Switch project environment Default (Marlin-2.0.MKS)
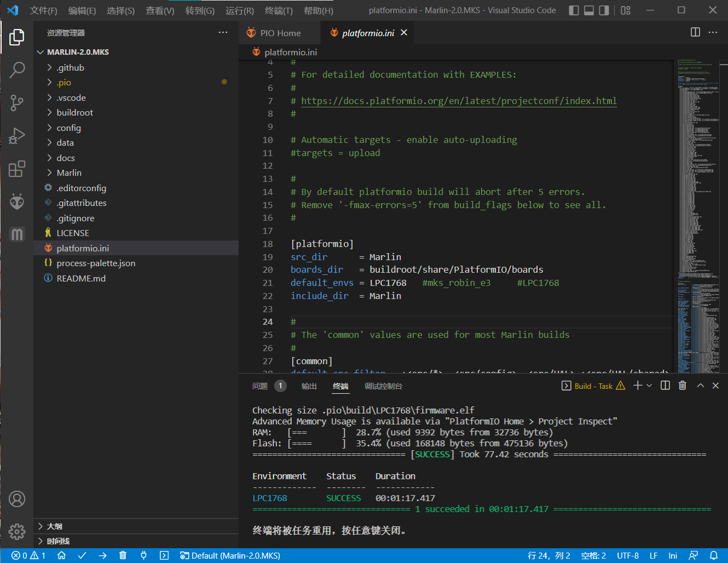Image resolution: width=728 pixels, height=563 pixels. click(230, 555)
